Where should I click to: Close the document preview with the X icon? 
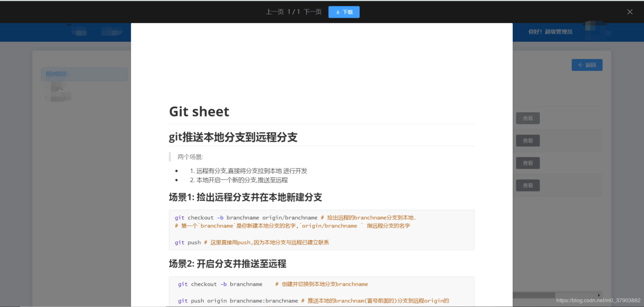(629, 12)
